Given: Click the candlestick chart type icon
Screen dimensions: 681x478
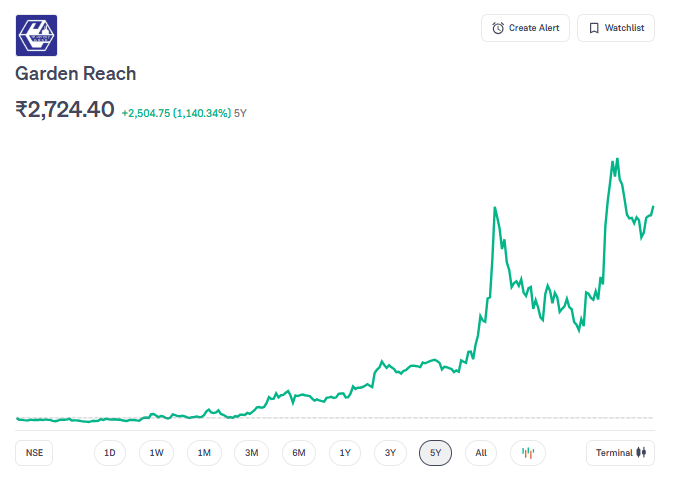Looking at the screenshot, I should pos(528,453).
